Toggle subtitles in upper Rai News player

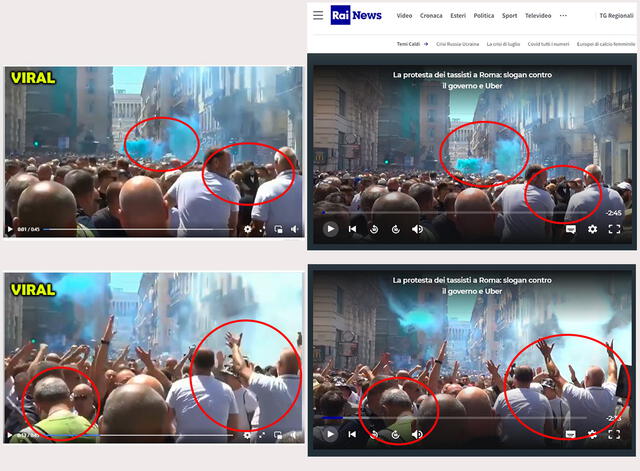(571, 229)
